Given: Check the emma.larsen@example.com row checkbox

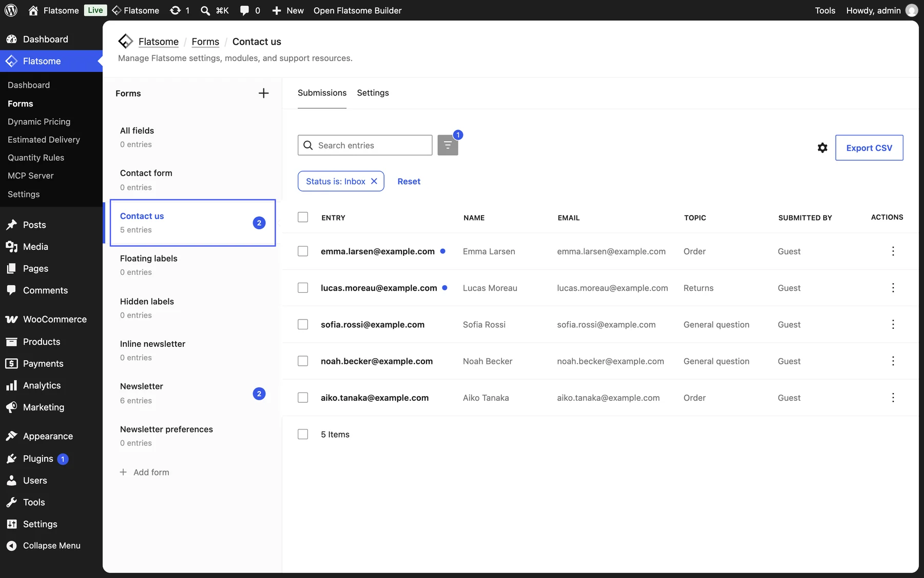Looking at the screenshot, I should (303, 251).
